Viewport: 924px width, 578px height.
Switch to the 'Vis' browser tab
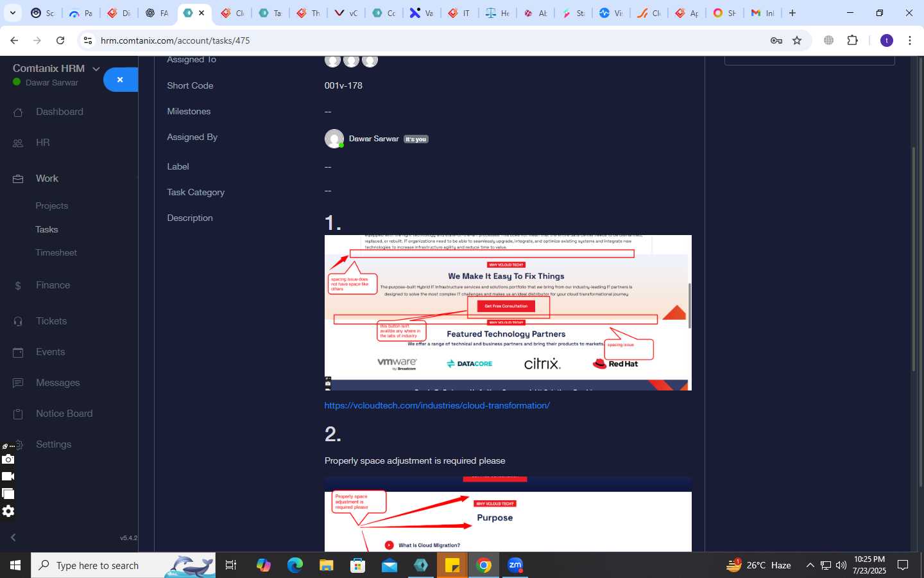611,13
